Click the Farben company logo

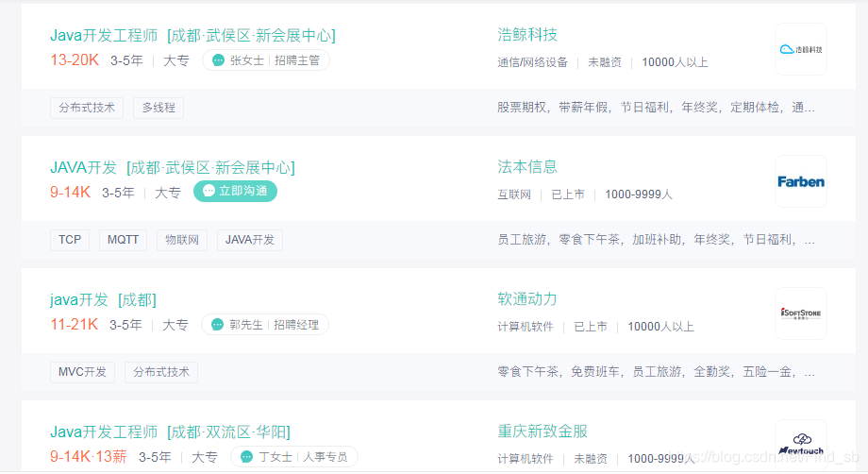click(801, 181)
